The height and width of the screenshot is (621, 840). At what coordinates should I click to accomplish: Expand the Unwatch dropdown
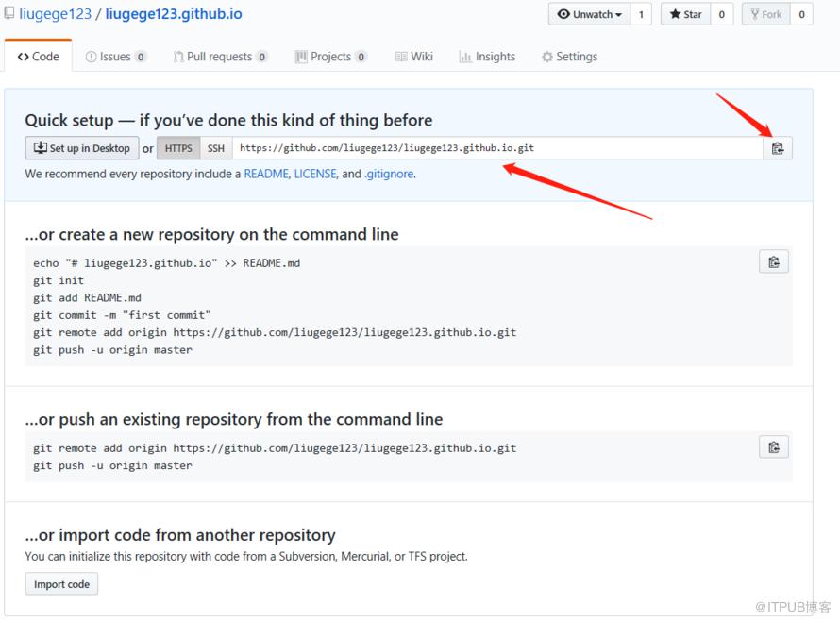pyautogui.click(x=589, y=14)
